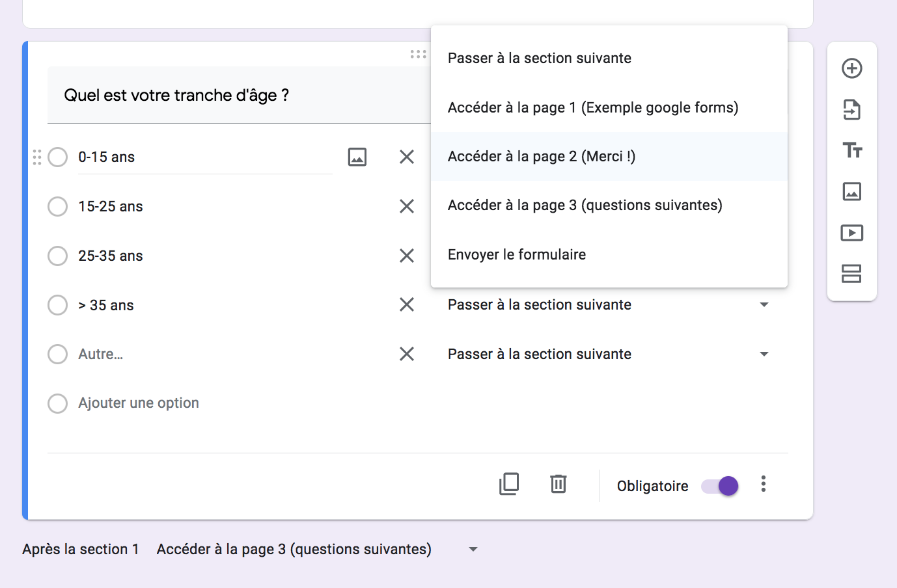This screenshot has width=897, height=588.
Task: Edit the 25-35 ans option text
Action: [x=111, y=256]
